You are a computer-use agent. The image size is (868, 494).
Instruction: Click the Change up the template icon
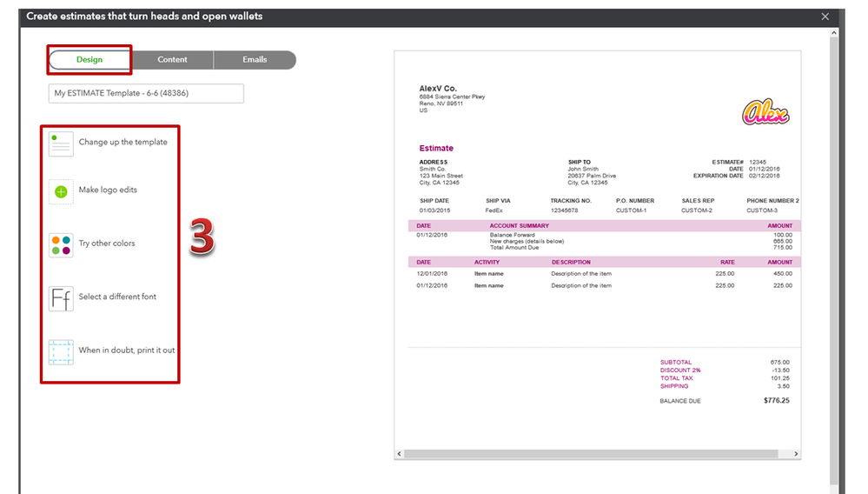(61, 144)
